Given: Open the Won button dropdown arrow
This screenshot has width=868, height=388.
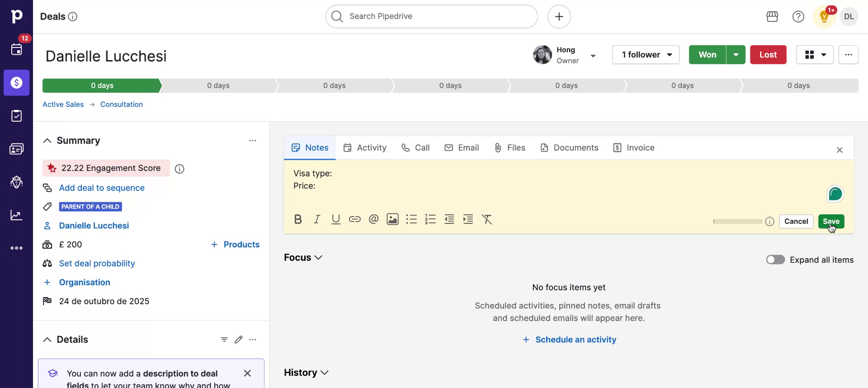Looking at the screenshot, I should [x=736, y=55].
